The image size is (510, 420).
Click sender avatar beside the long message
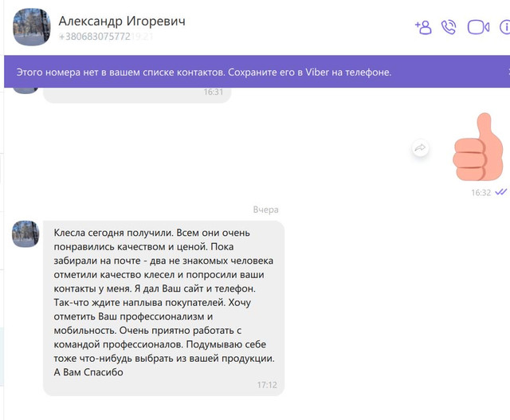[x=25, y=234]
